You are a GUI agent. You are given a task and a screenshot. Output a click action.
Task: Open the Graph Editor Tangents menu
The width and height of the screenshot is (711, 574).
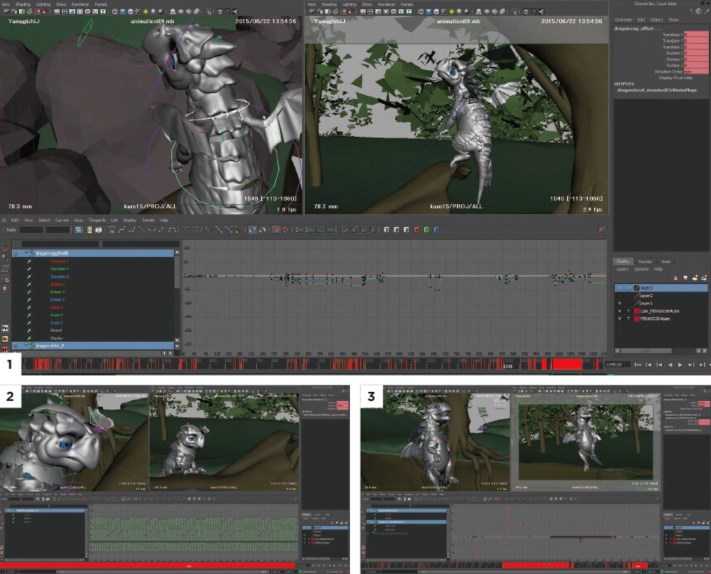[97, 220]
